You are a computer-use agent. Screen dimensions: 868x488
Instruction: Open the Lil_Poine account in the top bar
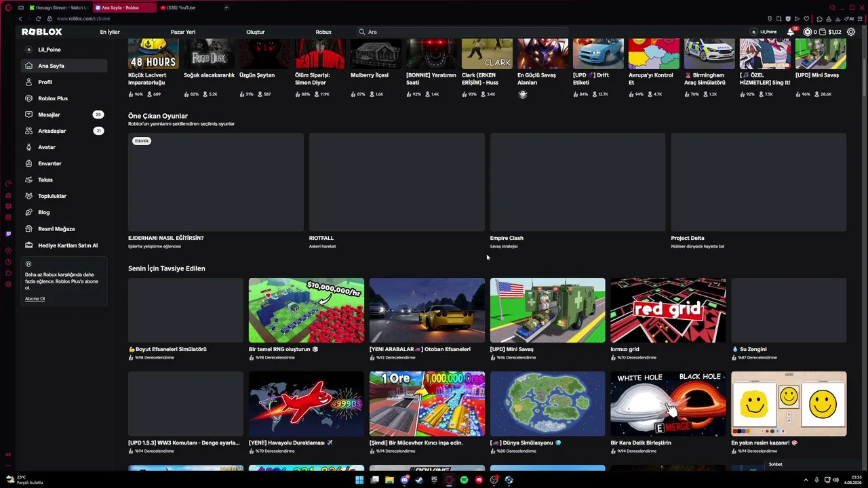[x=764, y=32]
